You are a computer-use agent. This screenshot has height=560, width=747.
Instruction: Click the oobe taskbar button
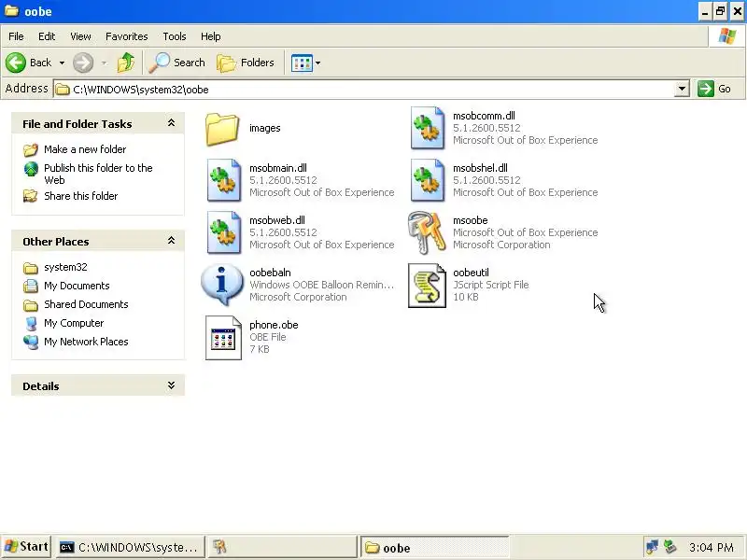click(x=434, y=548)
